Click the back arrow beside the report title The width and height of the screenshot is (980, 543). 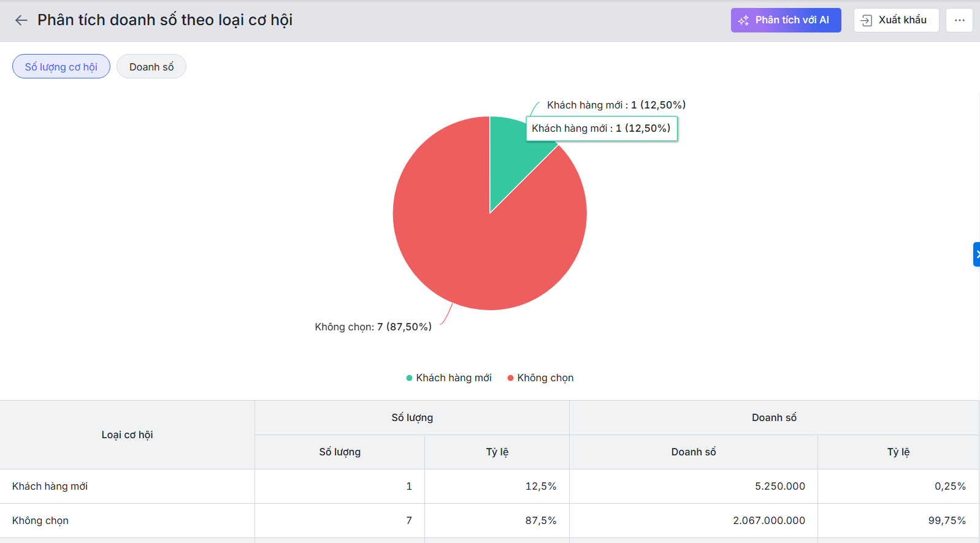pos(21,20)
